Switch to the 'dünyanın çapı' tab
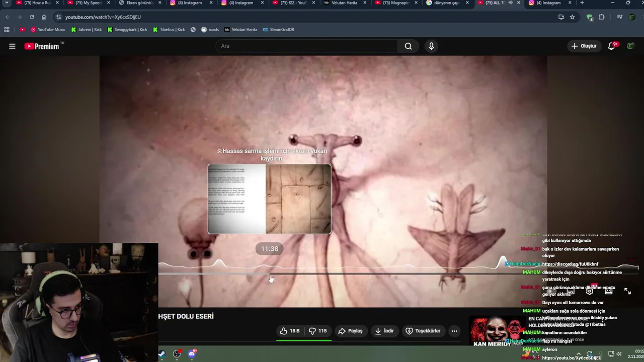 click(x=448, y=3)
